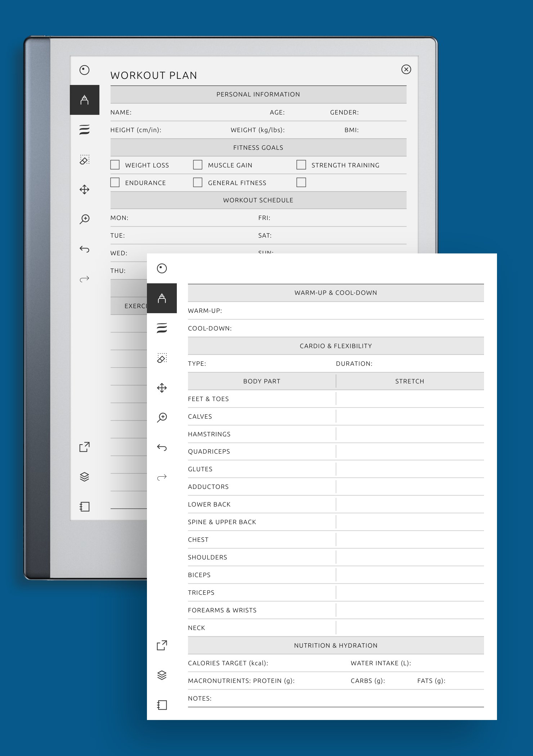This screenshot has height=756, width=533.
Task: Tick the Strength Training checkbox
Action: [301, 165]
